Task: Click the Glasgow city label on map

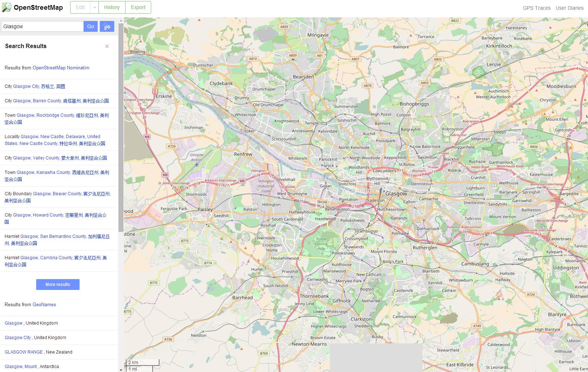Action: click(x=396, y=194)
